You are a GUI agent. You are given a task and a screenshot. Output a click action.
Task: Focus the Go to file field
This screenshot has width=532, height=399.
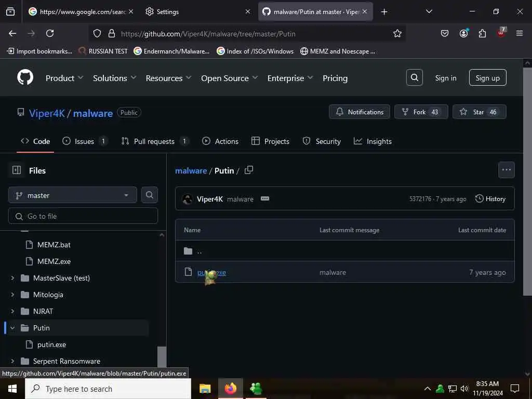tap(83, 216)
